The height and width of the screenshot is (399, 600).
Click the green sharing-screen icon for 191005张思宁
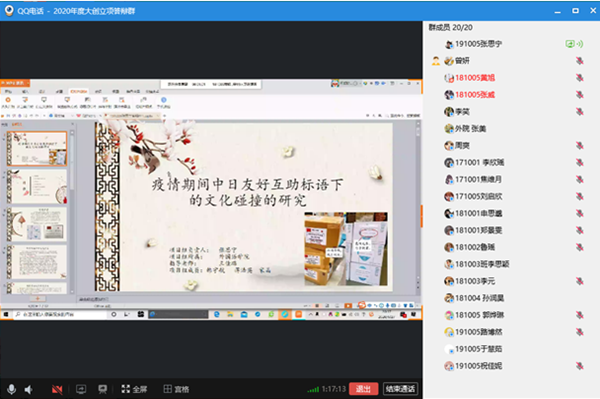pyautogui.click(x=570, y=44)
